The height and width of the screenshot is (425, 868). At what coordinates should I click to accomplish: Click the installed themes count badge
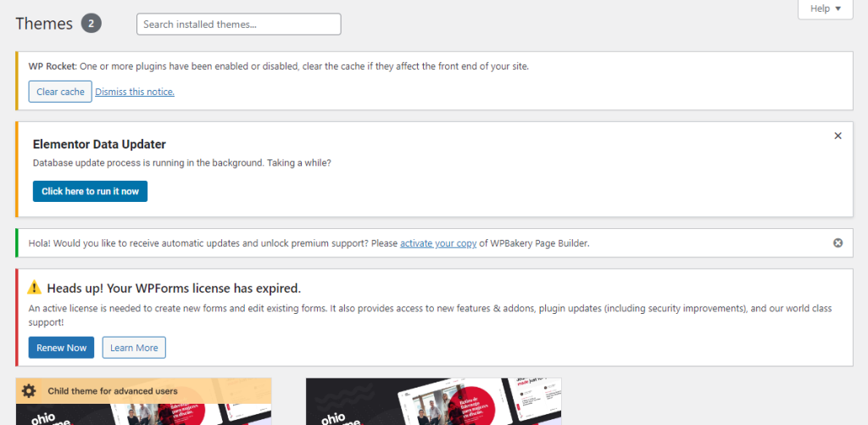(92, 24)
